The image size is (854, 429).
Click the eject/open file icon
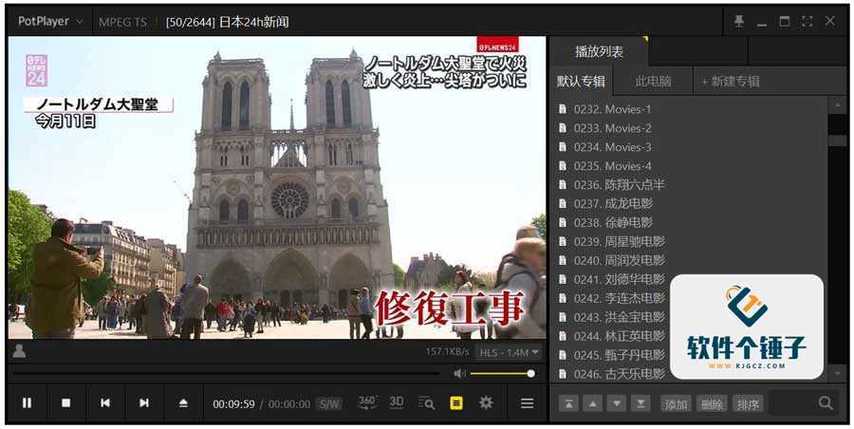tap(183, 403)
